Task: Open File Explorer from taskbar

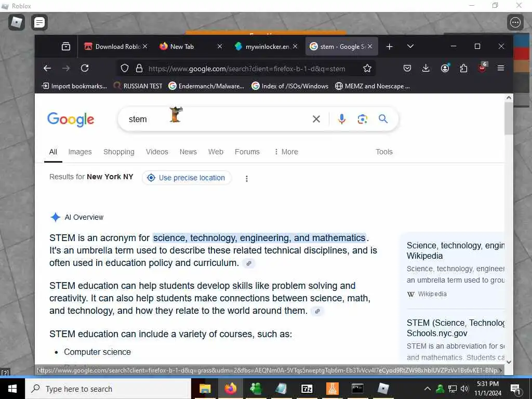Action: [205, 389]
